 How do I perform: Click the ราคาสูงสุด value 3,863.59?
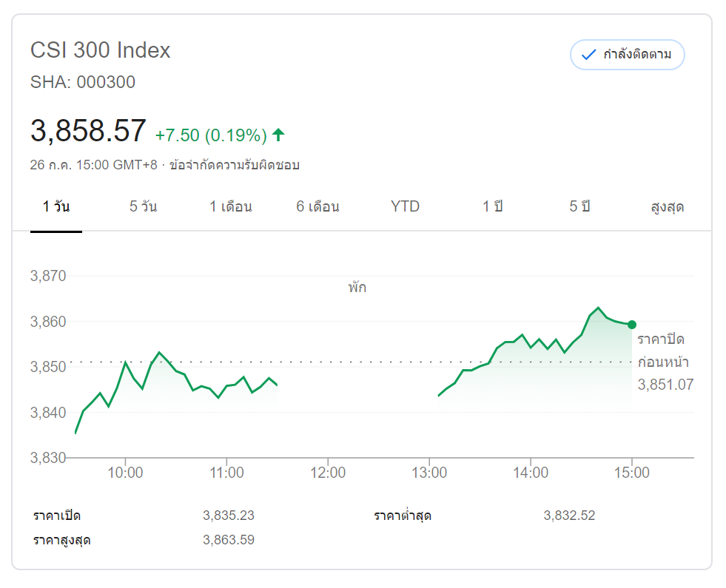pos(229,540)
